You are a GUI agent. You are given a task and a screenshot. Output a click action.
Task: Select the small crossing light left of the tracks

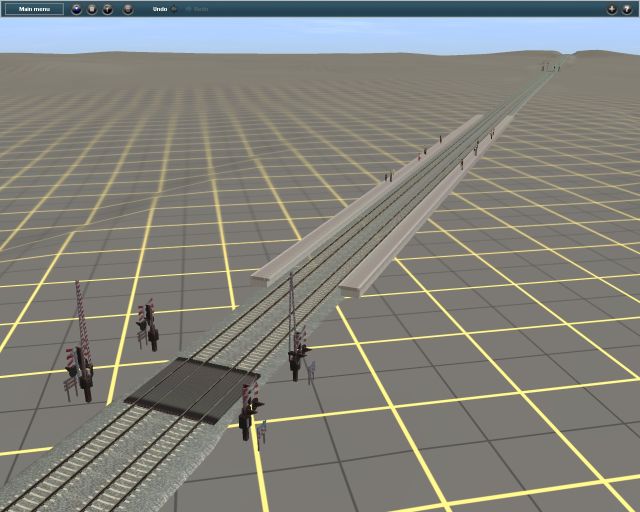coord(149,325)
